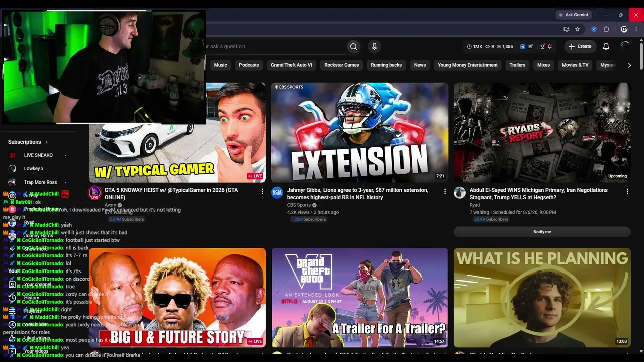The height and width of the screenshot is (362, 644).
Task: Select the Rockstar Games chip
Action: pyautogui.click(x=342, y=65)
